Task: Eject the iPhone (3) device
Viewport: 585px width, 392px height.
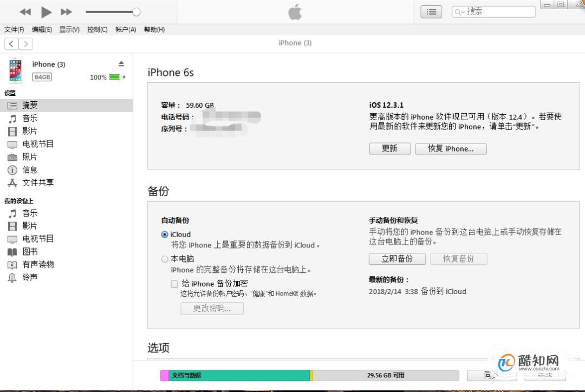Action: [121, 64]
